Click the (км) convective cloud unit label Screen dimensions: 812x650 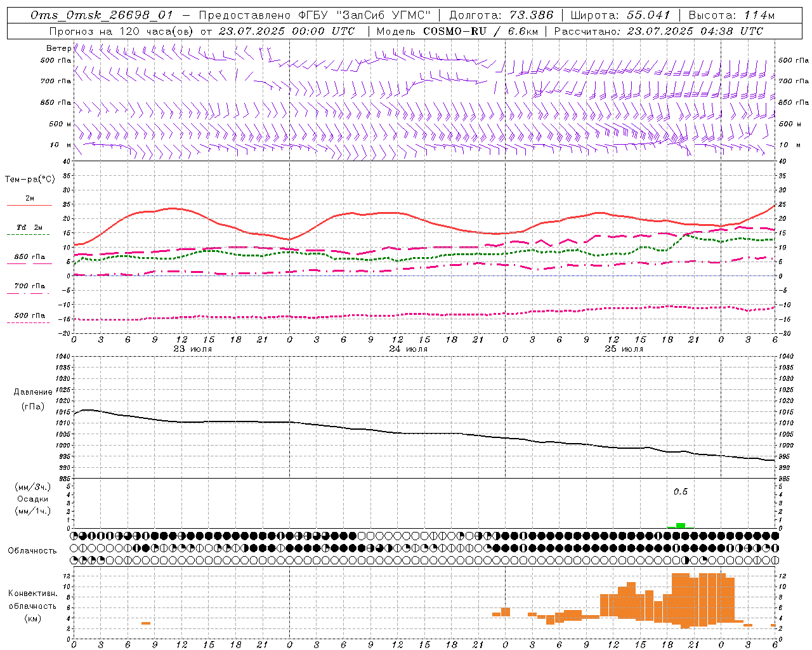click(x=33, y=618)
